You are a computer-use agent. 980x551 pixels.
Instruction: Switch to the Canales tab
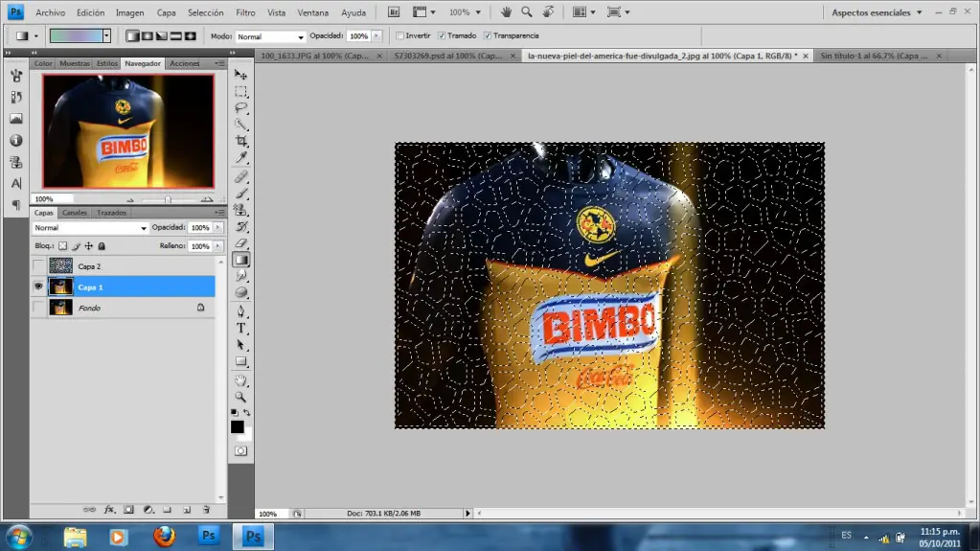[x=75, y=213]
